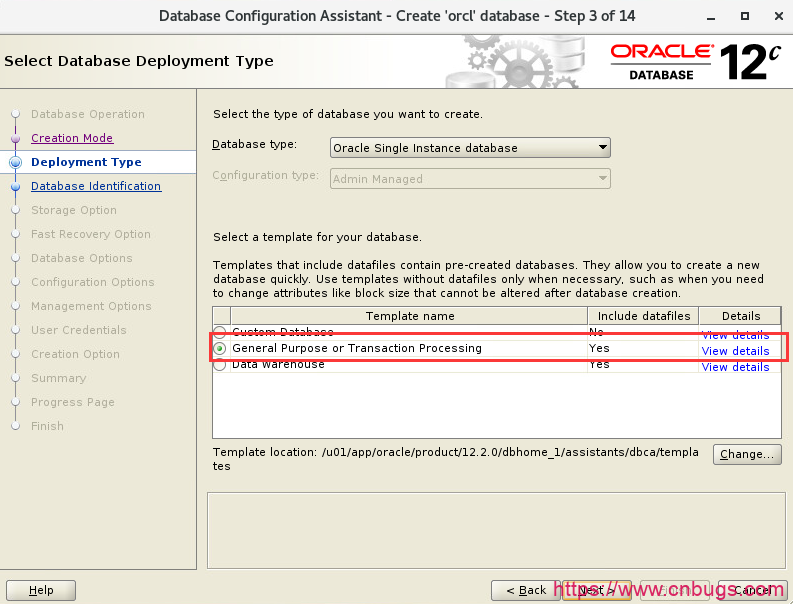
Task: View details for Data Warehouse template
Action: pos(735,367)
